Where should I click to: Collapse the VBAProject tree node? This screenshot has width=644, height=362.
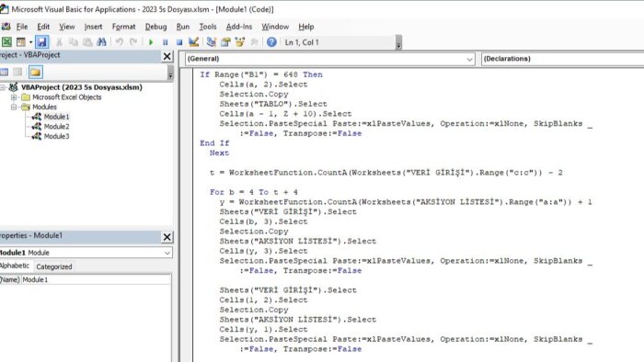pyautogui.click(x=3, y=87)
